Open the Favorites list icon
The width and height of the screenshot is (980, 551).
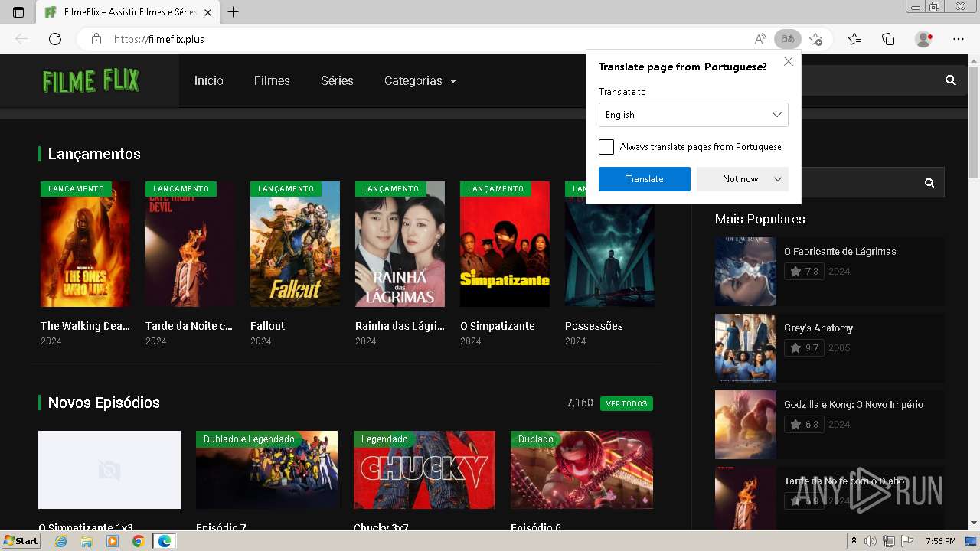pos(854,39)
